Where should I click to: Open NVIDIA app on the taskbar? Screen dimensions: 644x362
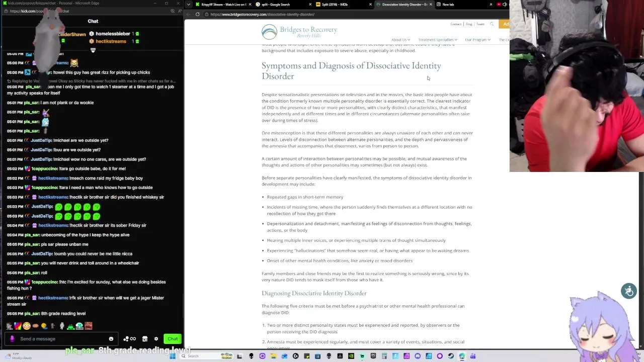coord(351,356)
